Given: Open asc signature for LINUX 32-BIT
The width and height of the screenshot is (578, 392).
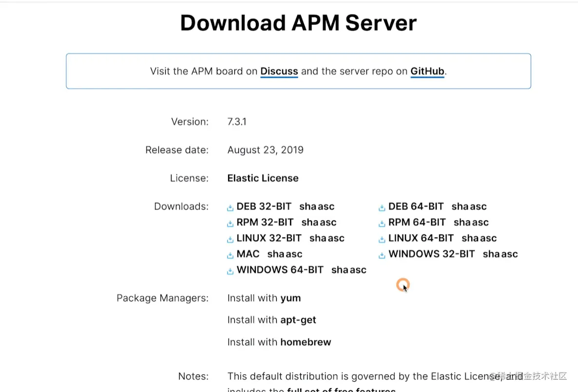Looking at the screenshot, I should [x=336, y=238].
